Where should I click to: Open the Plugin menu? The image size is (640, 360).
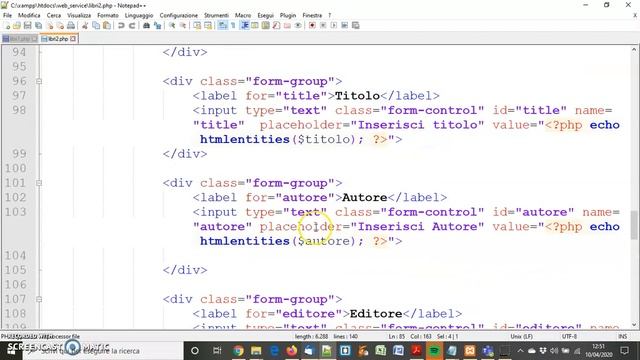point(288,15)
